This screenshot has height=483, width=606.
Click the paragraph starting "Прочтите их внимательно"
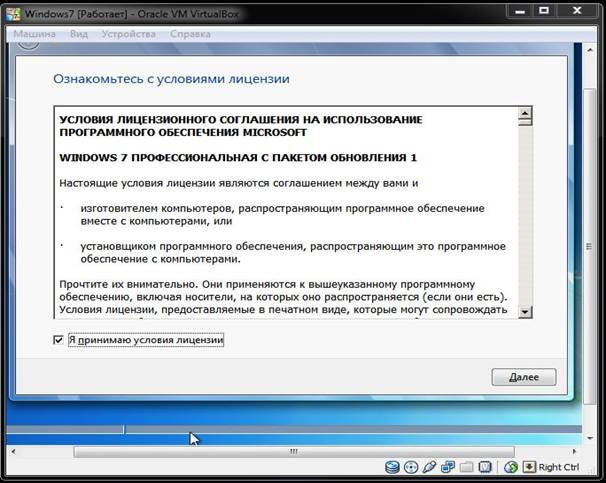[x=283, y=297]
